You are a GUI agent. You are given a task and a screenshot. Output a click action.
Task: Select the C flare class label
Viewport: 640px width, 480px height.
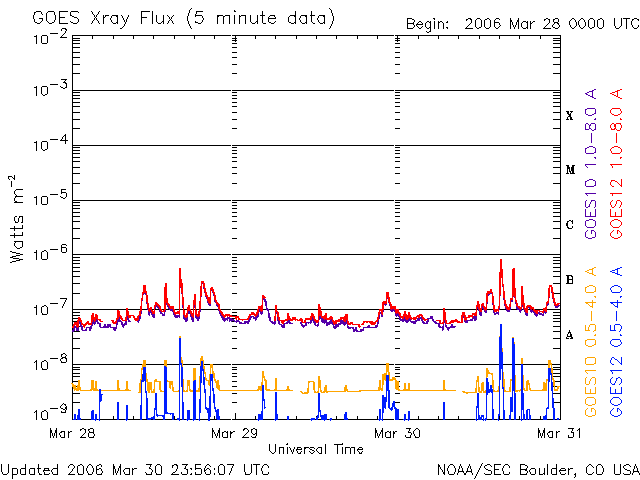569,225
